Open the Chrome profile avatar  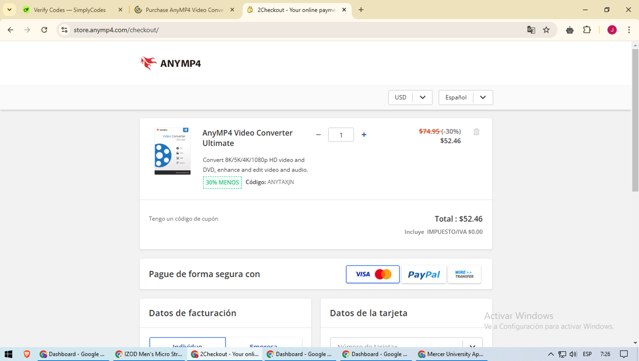612,30
